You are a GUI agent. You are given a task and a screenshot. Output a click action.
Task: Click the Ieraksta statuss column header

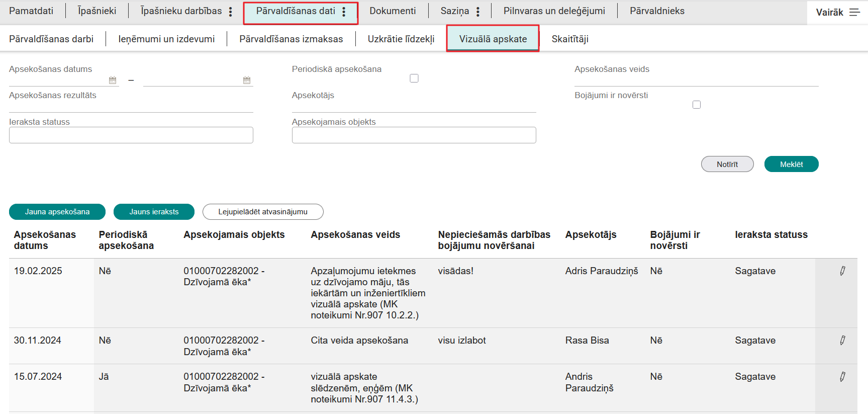[771, 234]
